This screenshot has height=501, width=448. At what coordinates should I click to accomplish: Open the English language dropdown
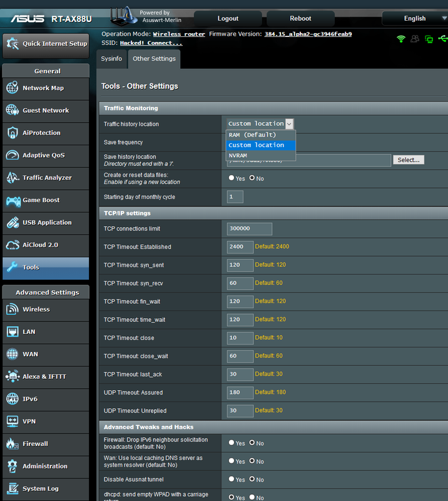coord(415,19)
